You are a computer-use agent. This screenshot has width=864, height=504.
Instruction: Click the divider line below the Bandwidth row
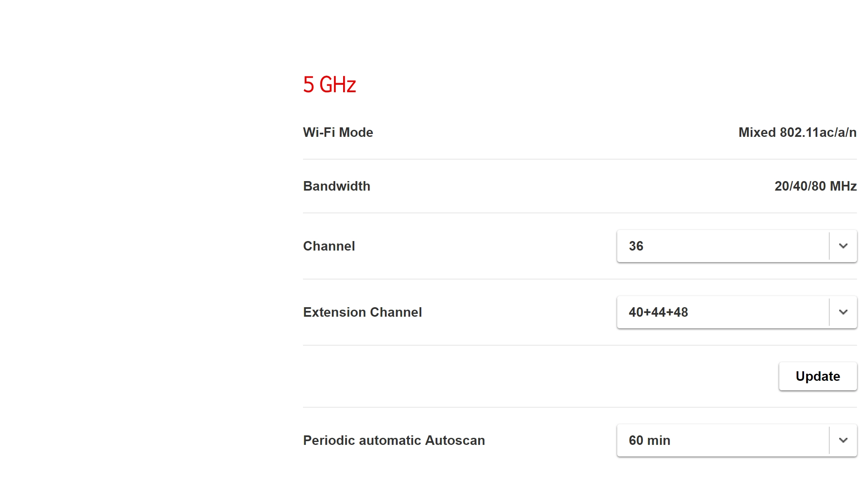pos(580,213)
